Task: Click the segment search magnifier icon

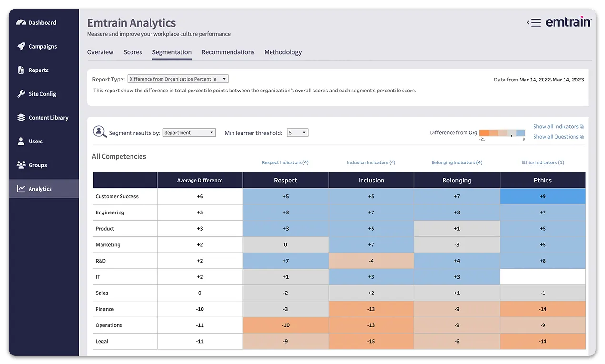Action: coord(100,132)
